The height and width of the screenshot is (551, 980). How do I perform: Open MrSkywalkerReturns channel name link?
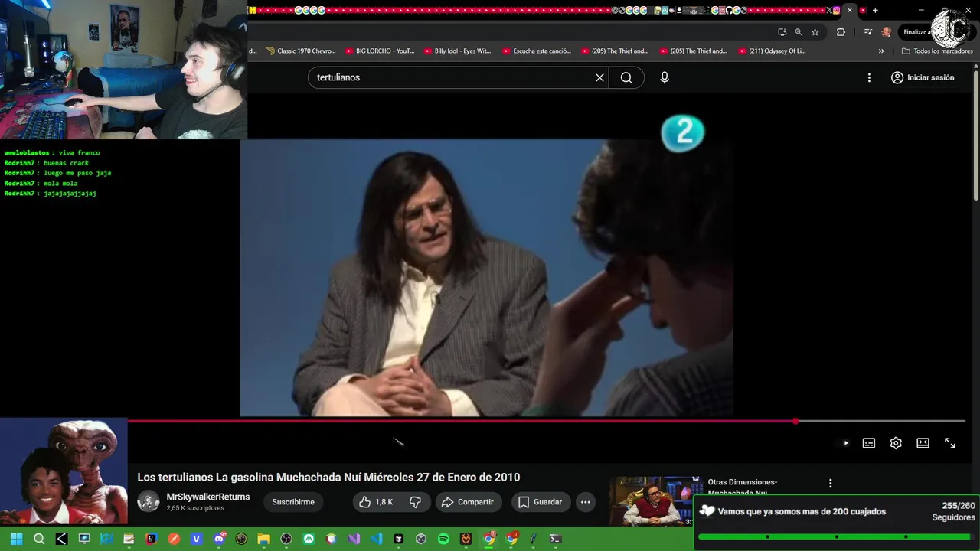click(x=208, y=497)
